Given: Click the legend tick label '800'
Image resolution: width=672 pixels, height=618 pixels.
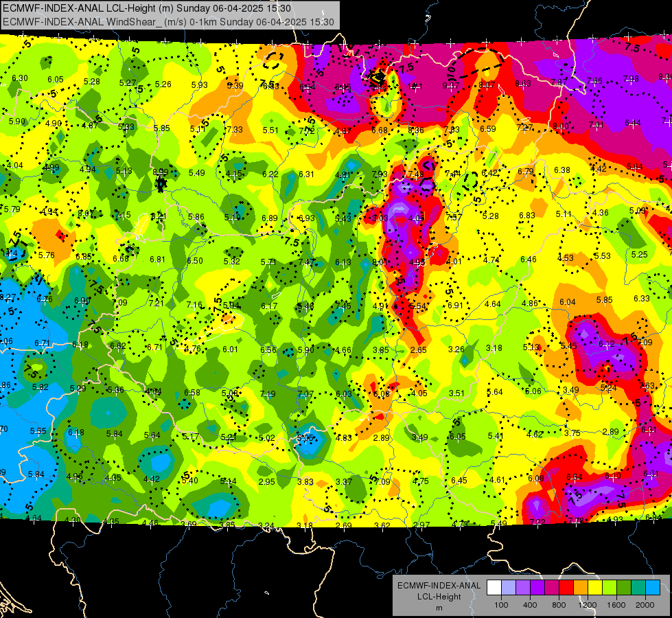Looking at the screenshot, I should [x=559, y=605].
